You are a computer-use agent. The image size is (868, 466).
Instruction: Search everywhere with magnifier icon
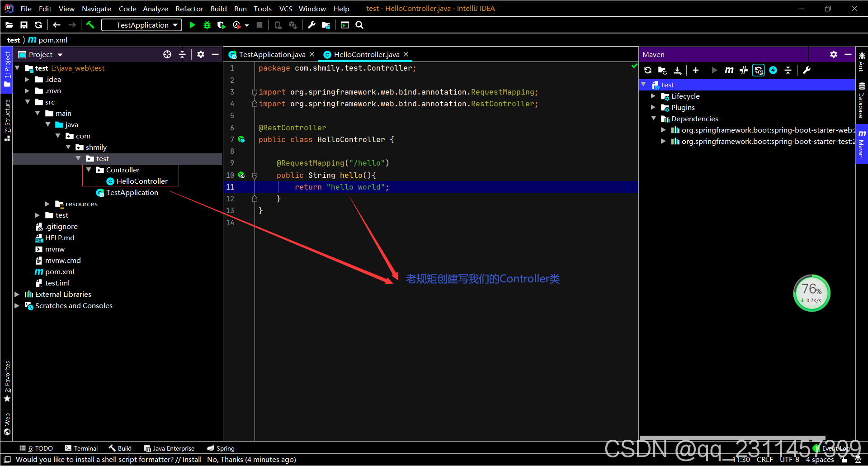[359, 25]
